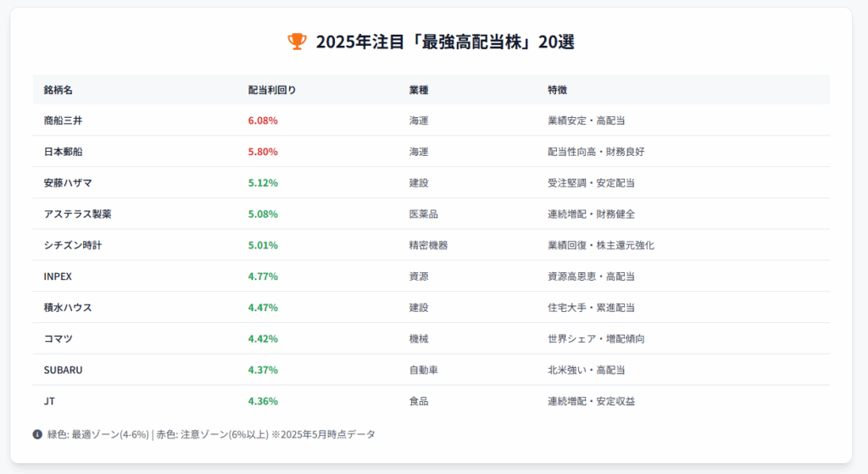This screenshot has width=868, height=474.
Task: Click the 機械 industry cell
Action: coord(419,339)
